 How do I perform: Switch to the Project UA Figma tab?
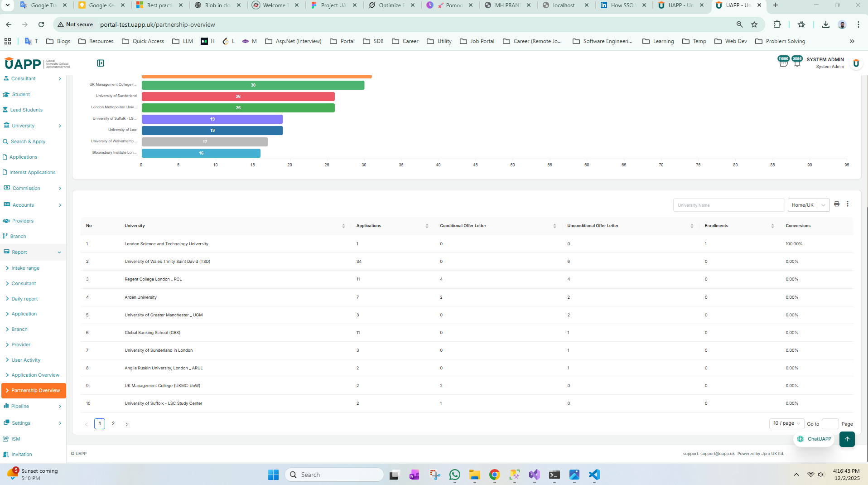tap(334, 5)
